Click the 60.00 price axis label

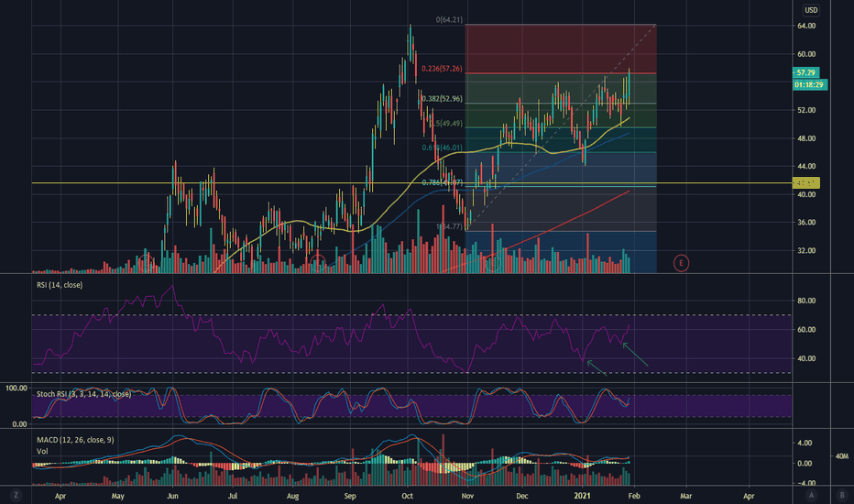(x=806, y=54)
